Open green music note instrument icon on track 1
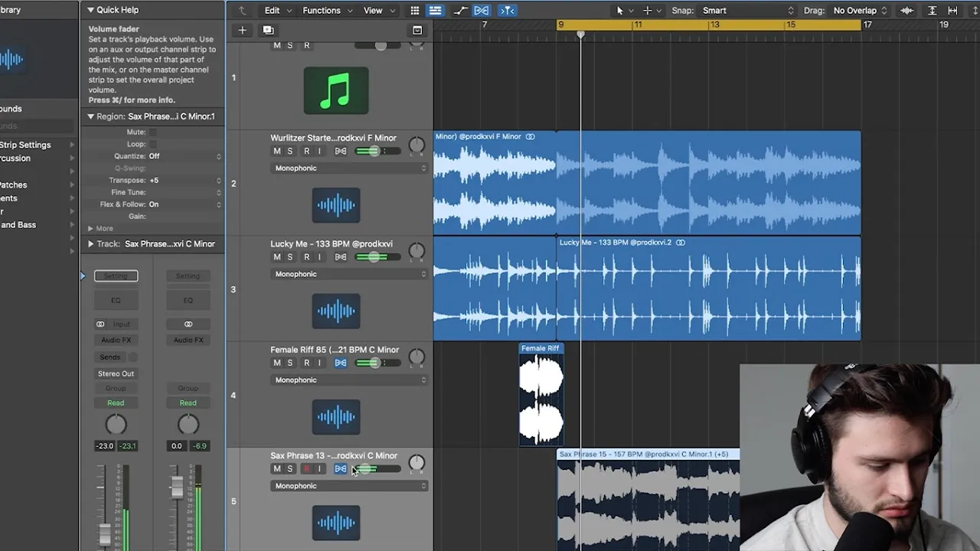Image resolution: width=980 pixels, height=551 pixels. pyautogui.click(x=336, y=90)
